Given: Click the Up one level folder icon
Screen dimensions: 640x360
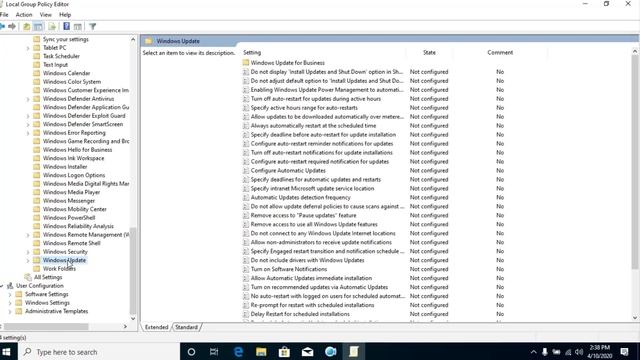Looking at the screenshot, I should 27,27.
